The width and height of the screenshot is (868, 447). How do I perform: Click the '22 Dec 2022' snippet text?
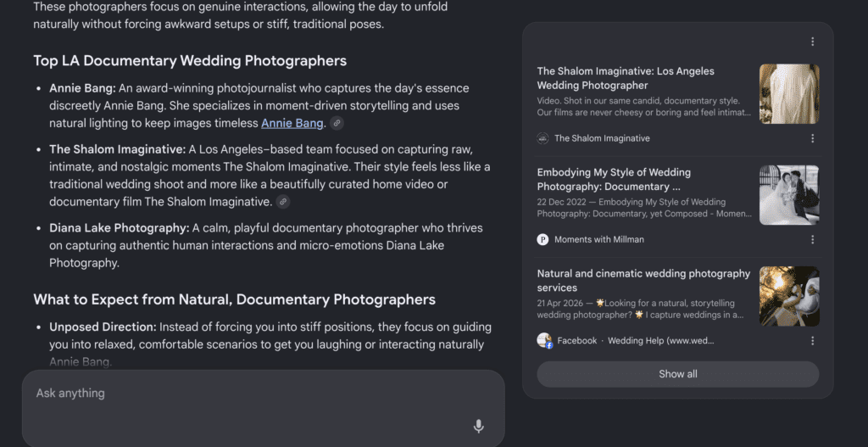coord(644,208)
